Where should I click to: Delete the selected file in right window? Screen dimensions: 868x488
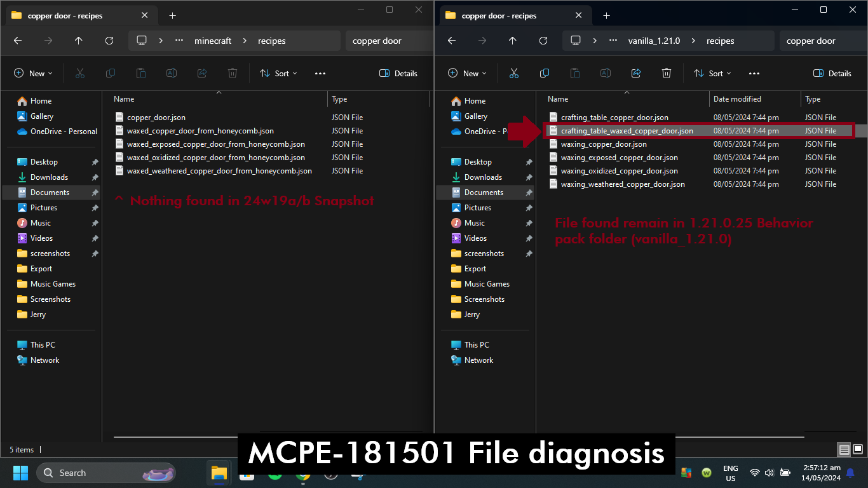(x=667, y=73)
